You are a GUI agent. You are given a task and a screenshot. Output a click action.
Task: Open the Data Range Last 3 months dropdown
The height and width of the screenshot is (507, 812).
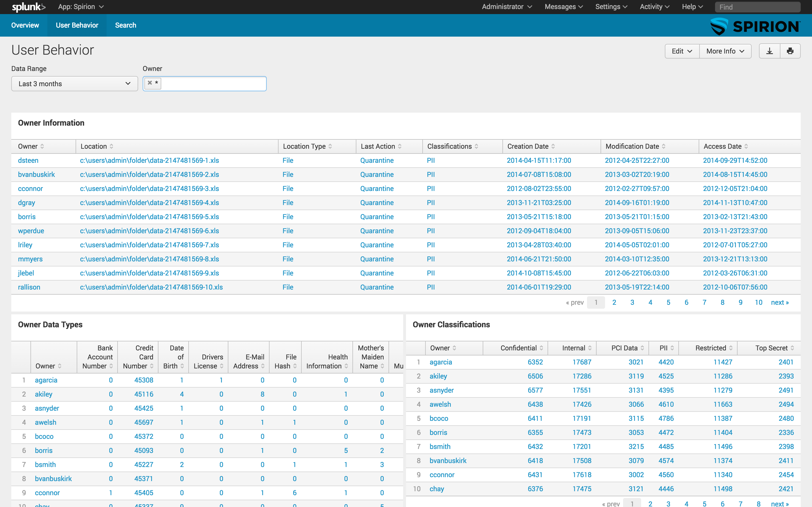pyautogui.click(x=74, y=84)
